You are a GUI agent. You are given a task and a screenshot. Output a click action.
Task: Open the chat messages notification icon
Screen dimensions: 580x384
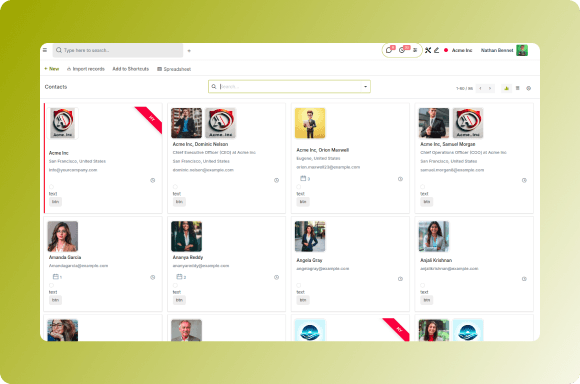389,50
